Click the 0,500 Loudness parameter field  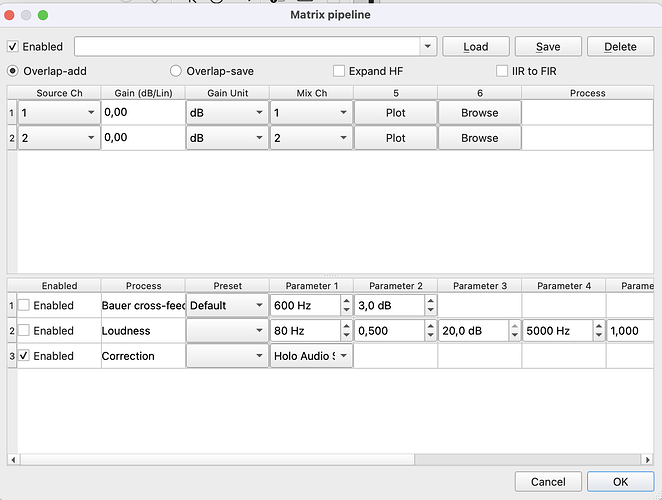click(x=389, y=331)
